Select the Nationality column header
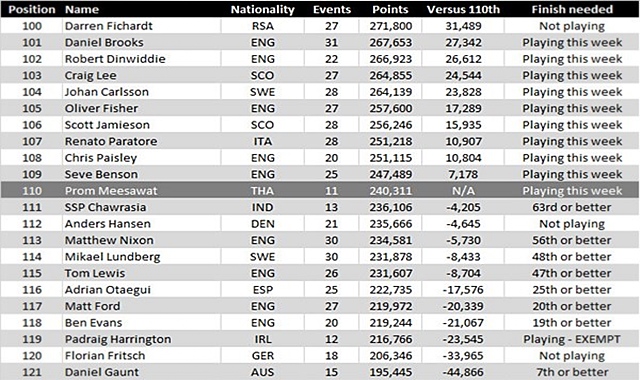The width and height of the screenshot is (640, 380). [262, 9]
